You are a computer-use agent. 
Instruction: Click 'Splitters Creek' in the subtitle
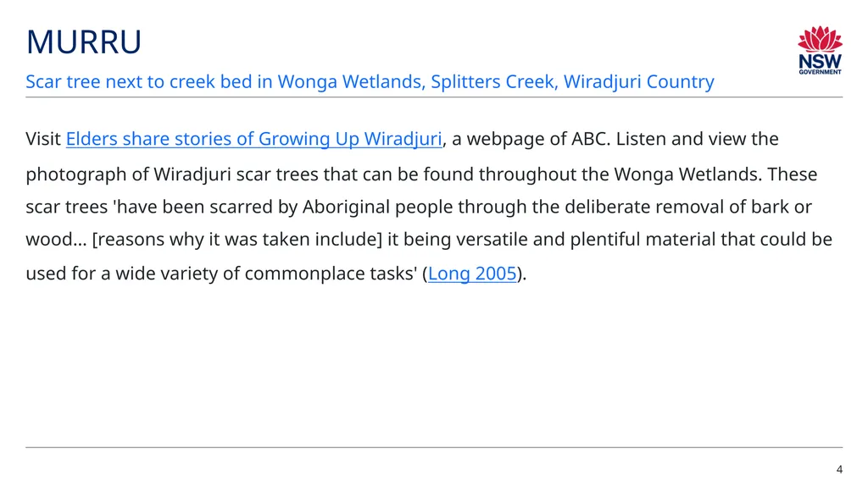(493, 81)
